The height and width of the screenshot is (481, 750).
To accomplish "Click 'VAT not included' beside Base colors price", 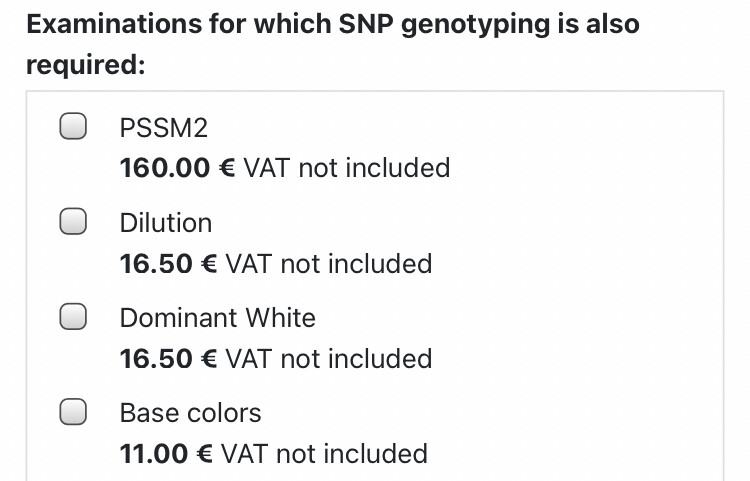I will pos(324,454).
